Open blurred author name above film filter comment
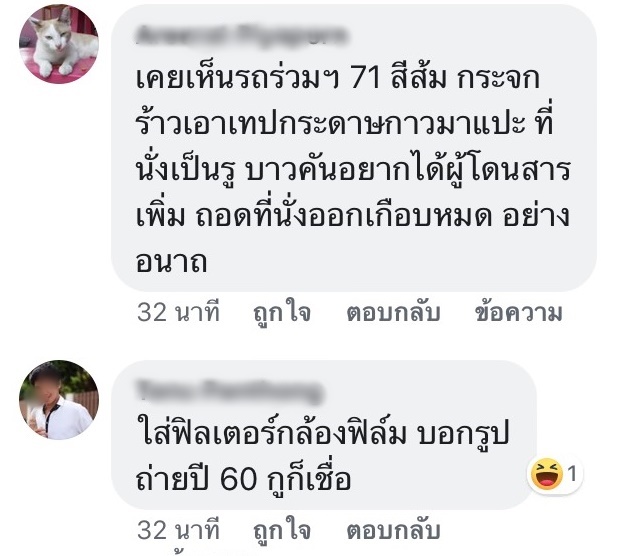Viewport: 622px width, 556px height. pyautogui.click(x=230, y=390)
